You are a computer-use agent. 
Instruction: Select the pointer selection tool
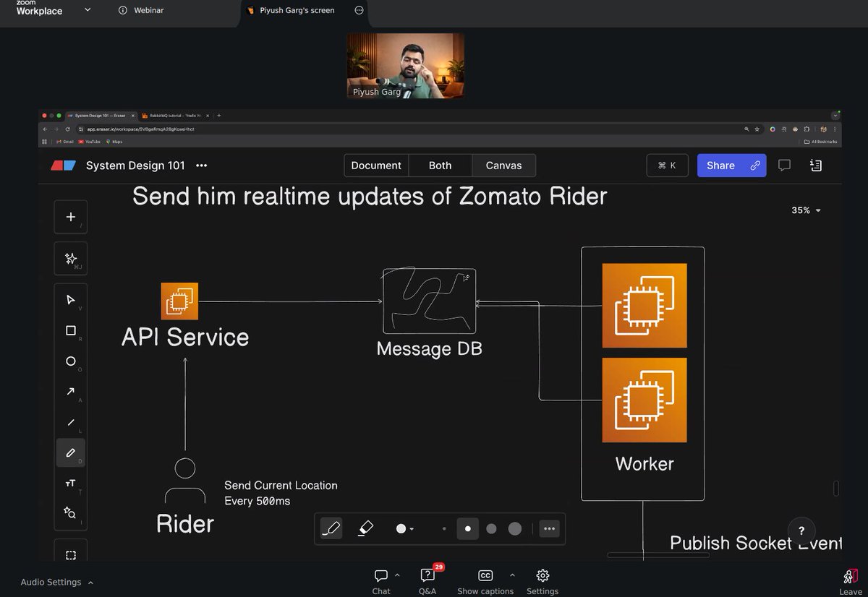pyautogui.click(x=71, y=300)
